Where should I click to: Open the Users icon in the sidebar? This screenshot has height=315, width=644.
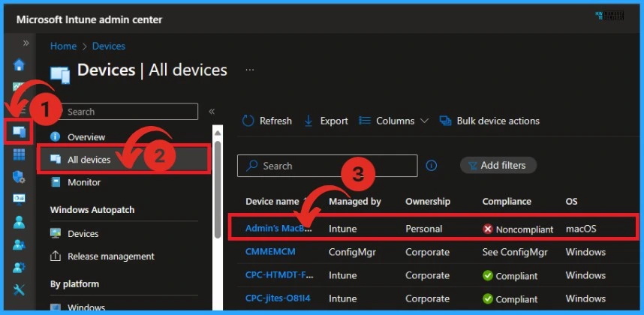point(19,222)
